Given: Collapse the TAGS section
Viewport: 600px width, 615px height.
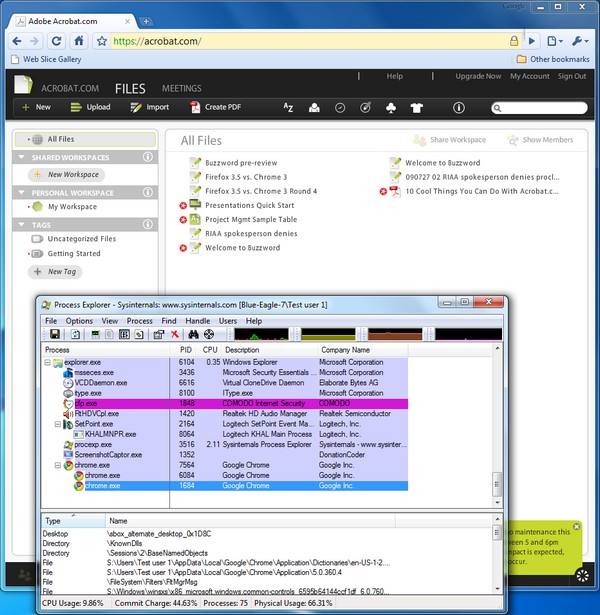Looking at the screenshot, I should 22,225.
